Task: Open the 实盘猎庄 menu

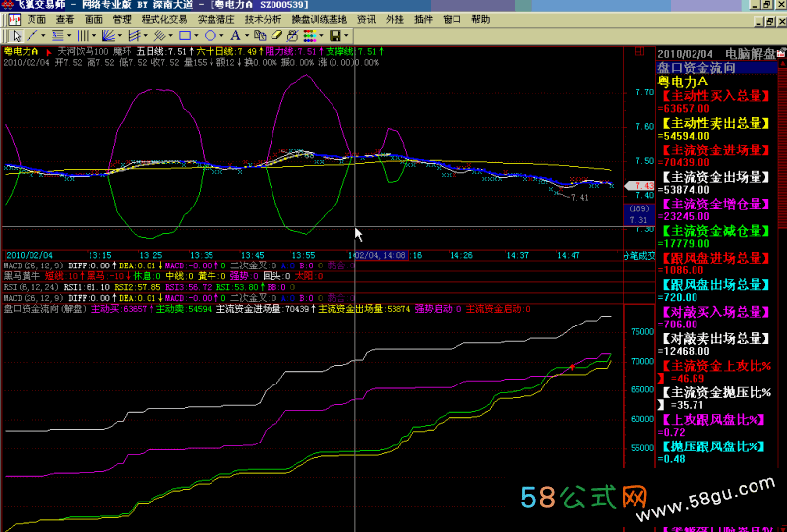Action: point(215,20)
